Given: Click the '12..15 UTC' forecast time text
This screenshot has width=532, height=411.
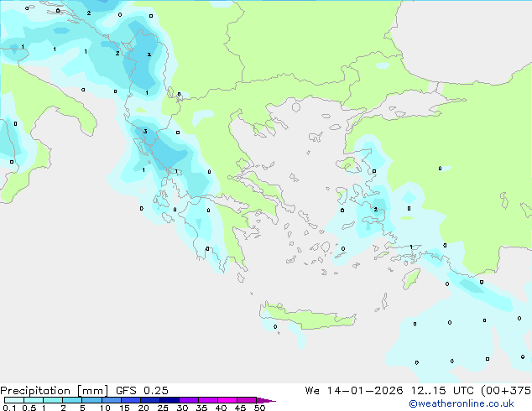Looking at the screenshot, I should click(x=441, y=391).
